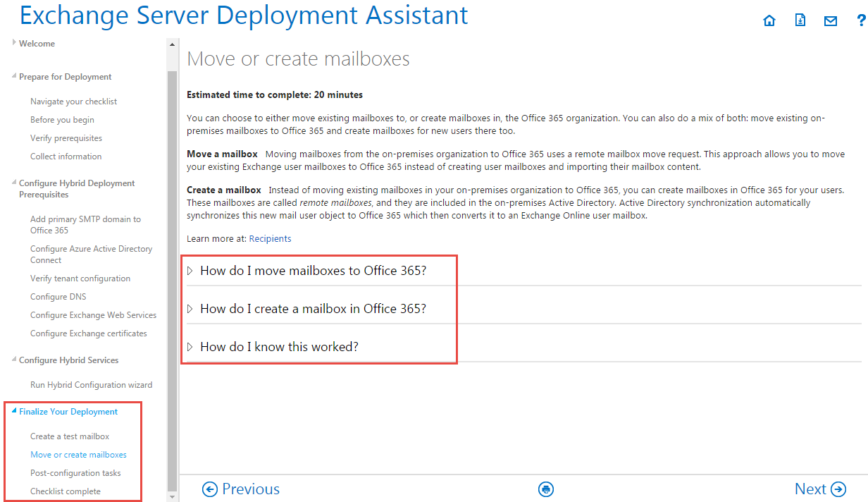Follow the Recipients link
The image size is (868, 502).
pyautogui.click(x=271, y=239)
